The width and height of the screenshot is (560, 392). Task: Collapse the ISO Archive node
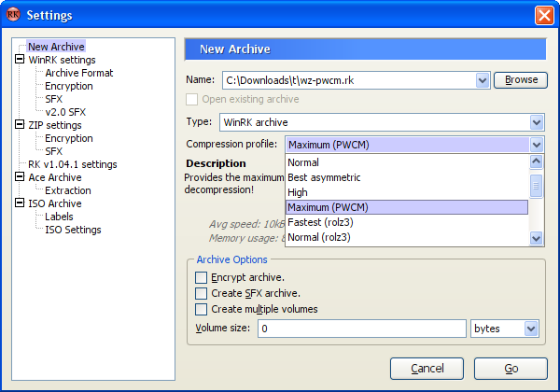[20, 203]
